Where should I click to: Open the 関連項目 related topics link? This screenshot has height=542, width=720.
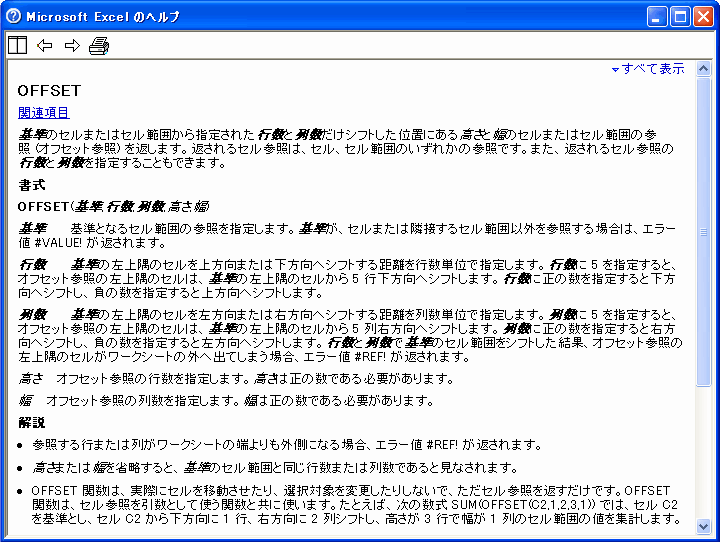(44, 113)
